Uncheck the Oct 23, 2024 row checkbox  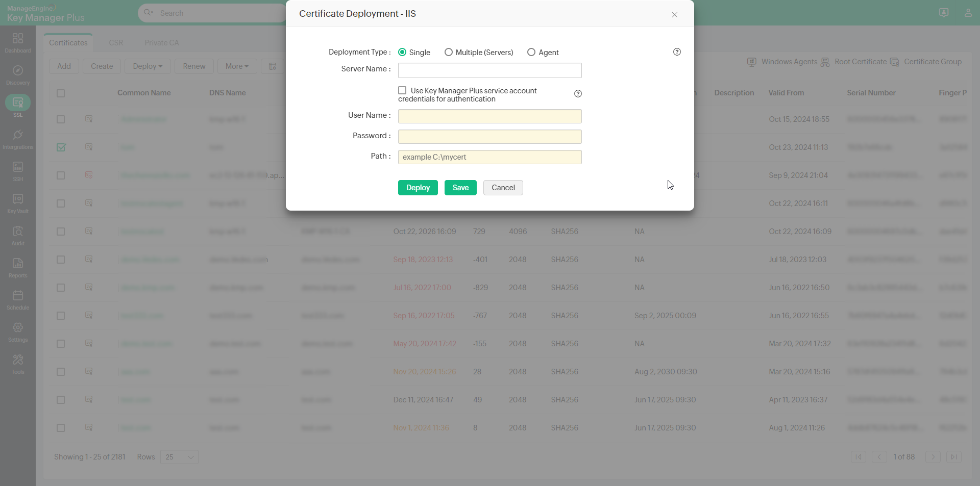pyautogui.click(x=61, y=147)
